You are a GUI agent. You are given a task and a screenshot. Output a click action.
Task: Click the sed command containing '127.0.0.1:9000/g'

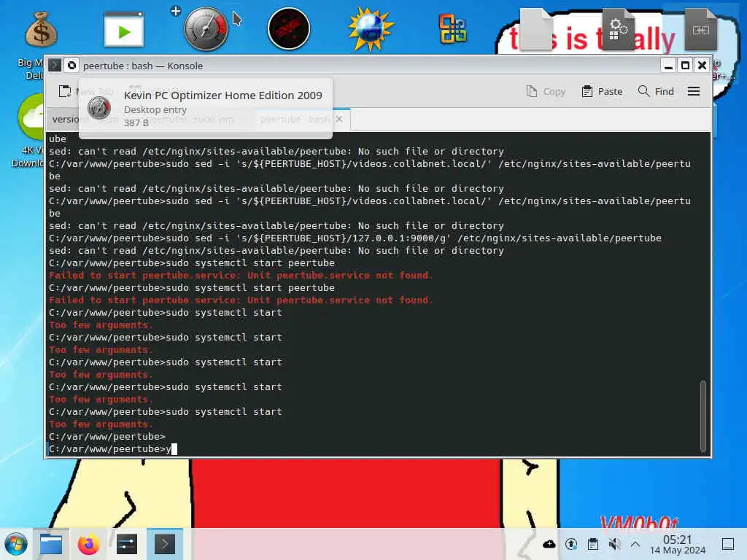355,238
